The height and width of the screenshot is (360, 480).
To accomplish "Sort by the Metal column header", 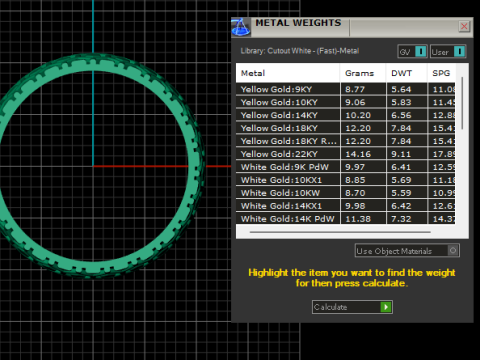I will point(288,73).
